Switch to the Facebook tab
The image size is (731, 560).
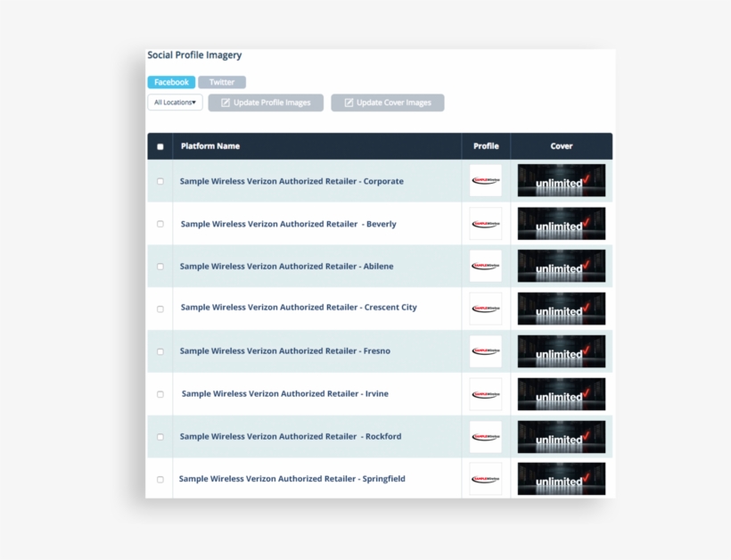171,82
